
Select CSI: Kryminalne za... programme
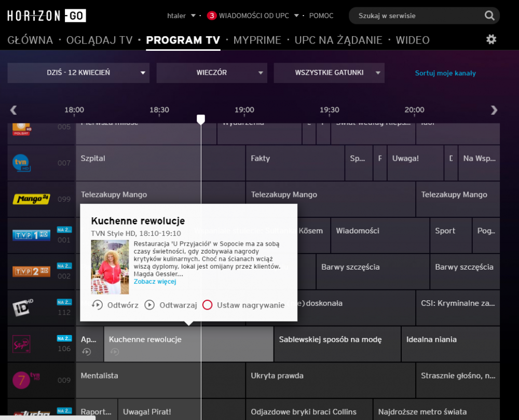[458, 307]
